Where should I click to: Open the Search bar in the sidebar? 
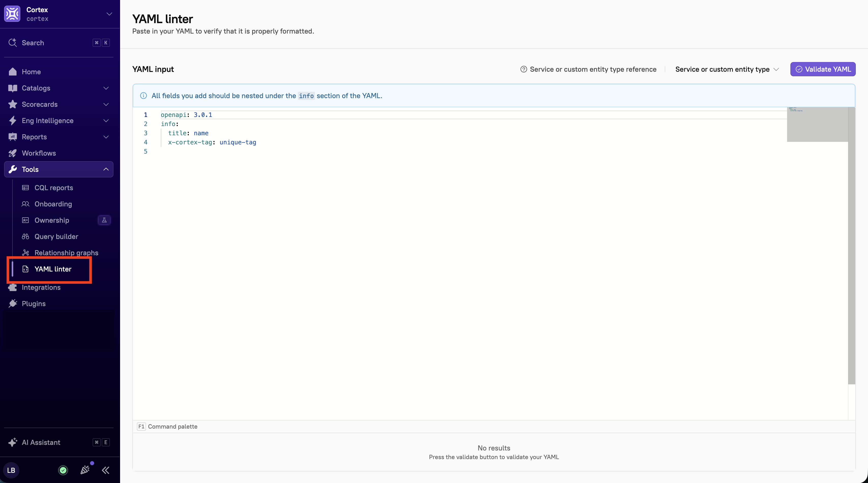(59, 43)
